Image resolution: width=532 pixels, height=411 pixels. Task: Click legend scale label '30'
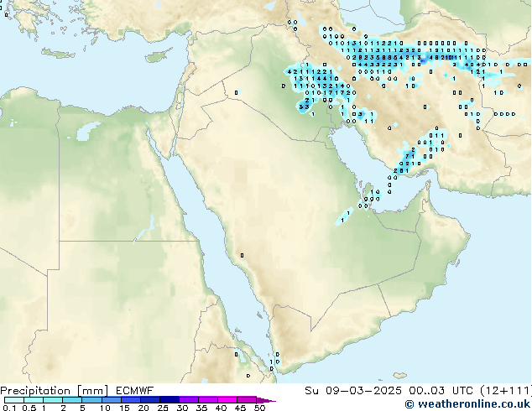point(182,408)
